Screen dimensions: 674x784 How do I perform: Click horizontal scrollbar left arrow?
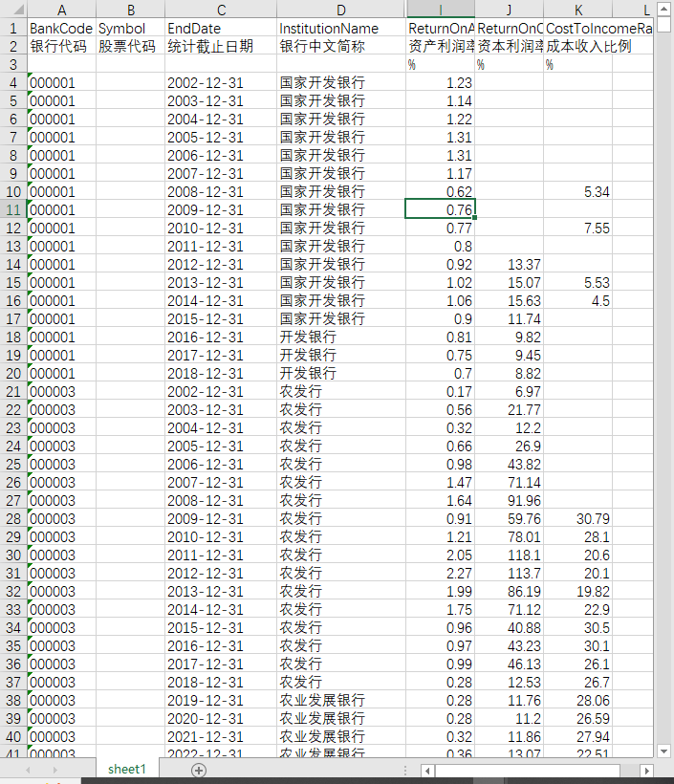tap(427, 771)
